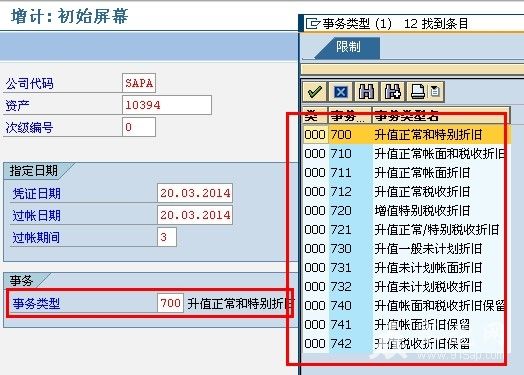Open Find with the binoculars icon

[366, 92]
